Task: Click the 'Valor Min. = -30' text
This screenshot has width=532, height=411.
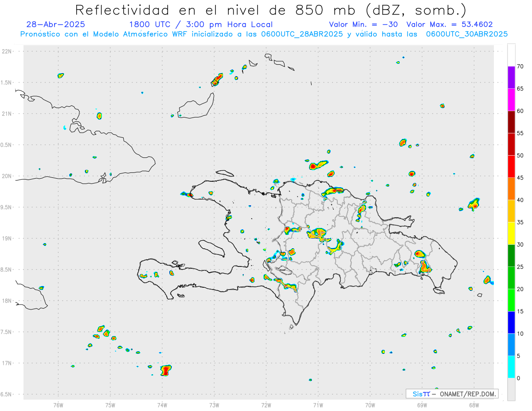Action: pyautogui.click(x=363, y=25)
